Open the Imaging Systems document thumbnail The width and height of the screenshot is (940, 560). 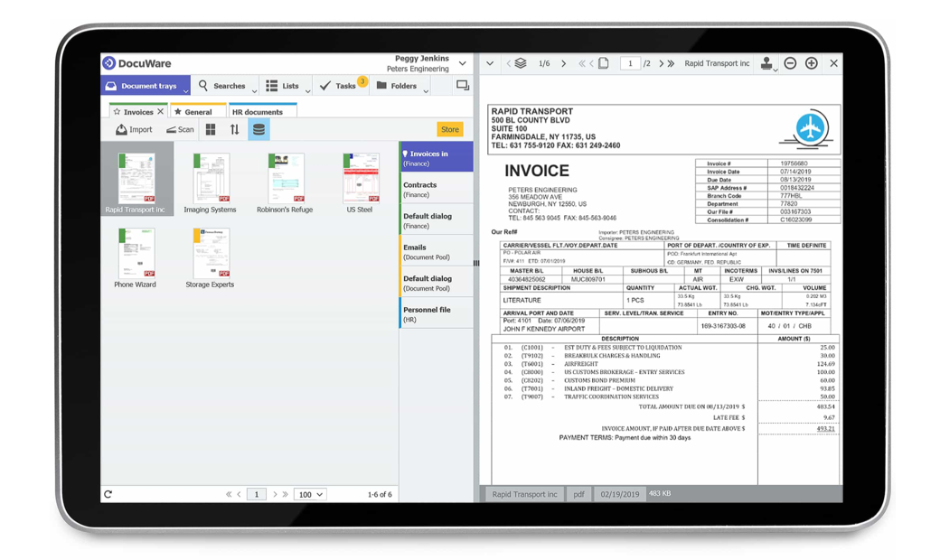pyautogui.click(x=210, y=181)
